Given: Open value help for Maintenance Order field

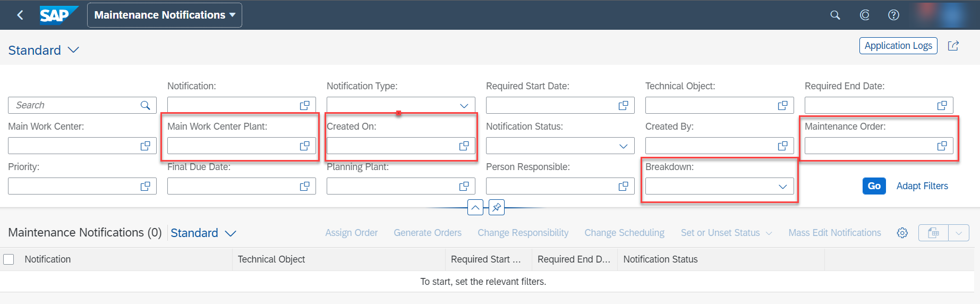Looking at the screenshot, I should (x=942, y=146).
